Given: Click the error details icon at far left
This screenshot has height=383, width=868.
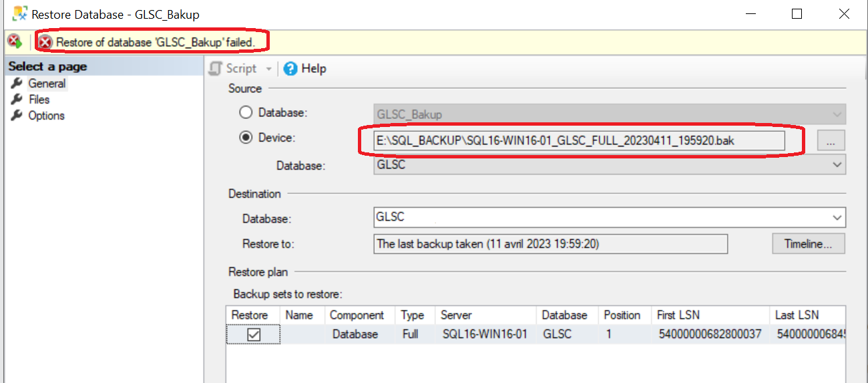Looking at the screenshot, I should point(14,41).
